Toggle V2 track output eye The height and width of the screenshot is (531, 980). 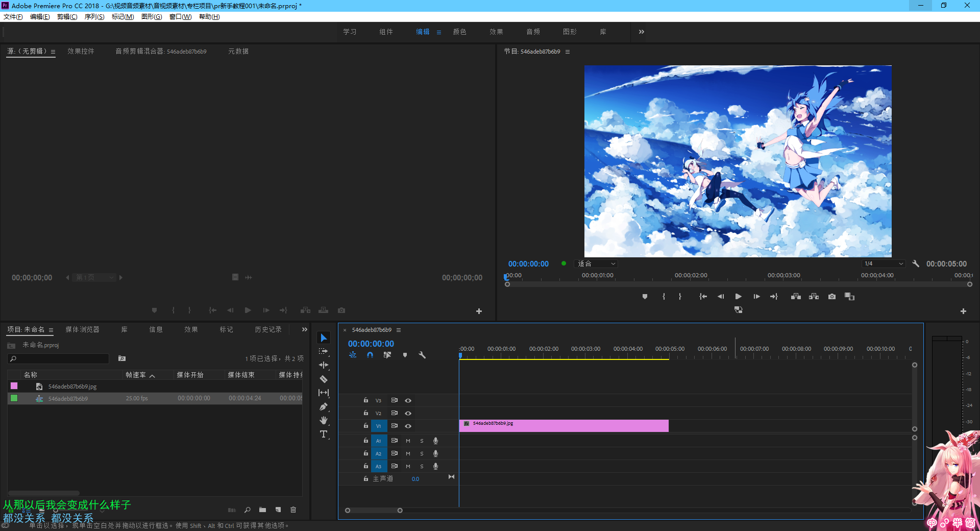[x=408, y=413]
